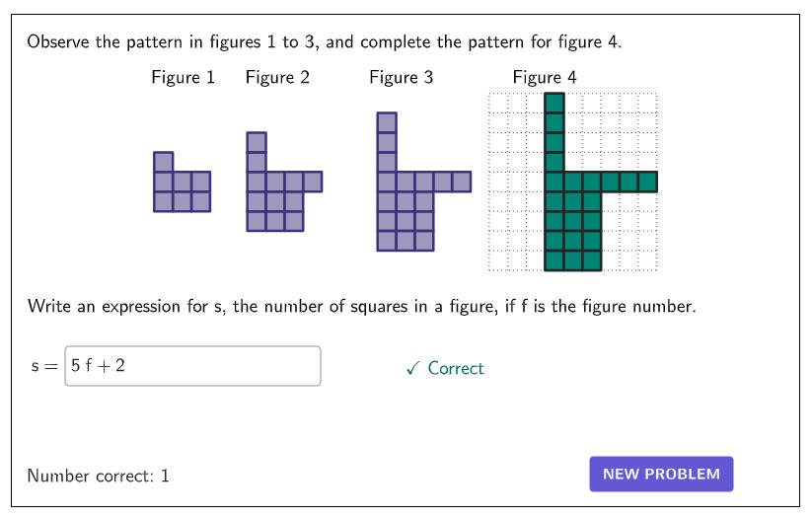Click the rightmost green square in Figure 4's horizontal arm

(647, 182)
